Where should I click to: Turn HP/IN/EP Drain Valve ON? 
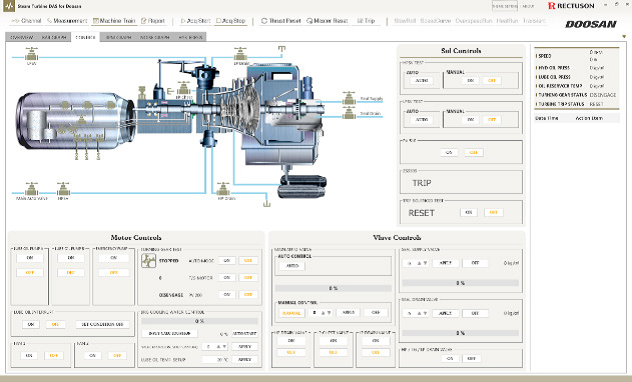[x=450, y=358]
